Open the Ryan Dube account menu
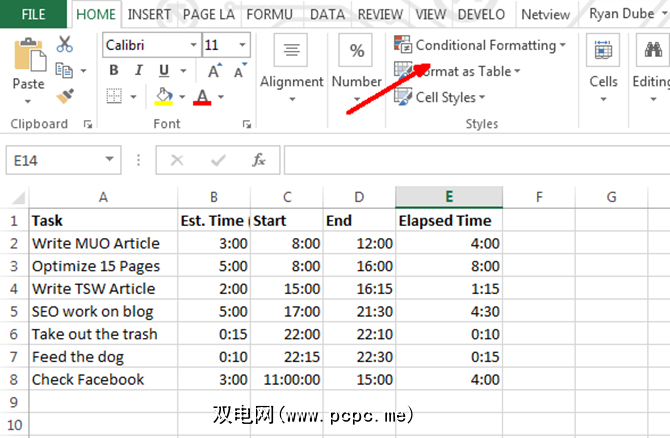Screen dimensions: 670x438 pyautogui.click(x=627, y=14)
